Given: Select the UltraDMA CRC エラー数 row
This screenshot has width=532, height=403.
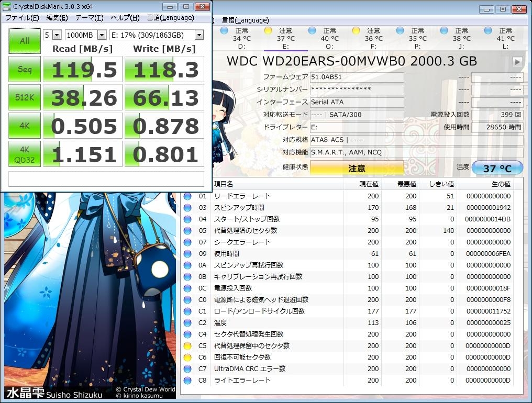Looking at the screenshot, I should click(x=348, y=369).
